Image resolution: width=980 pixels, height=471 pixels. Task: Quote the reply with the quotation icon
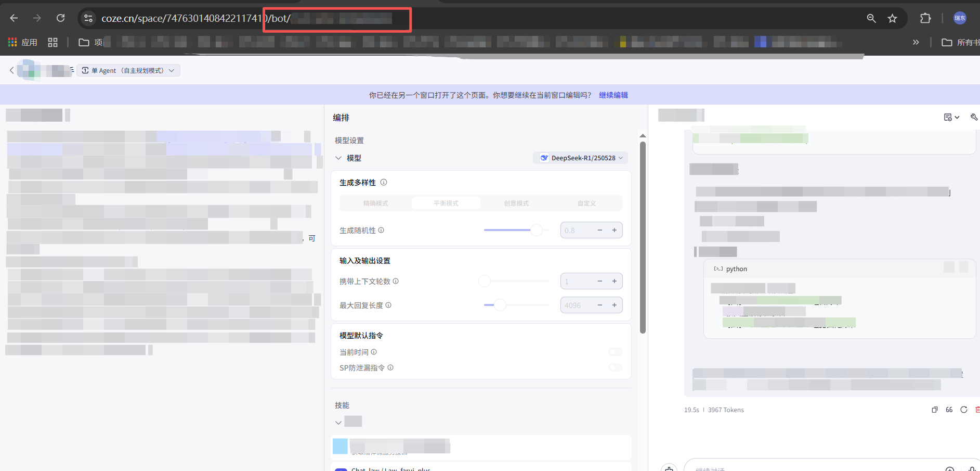pyautogui.click(x=949, y=410)
